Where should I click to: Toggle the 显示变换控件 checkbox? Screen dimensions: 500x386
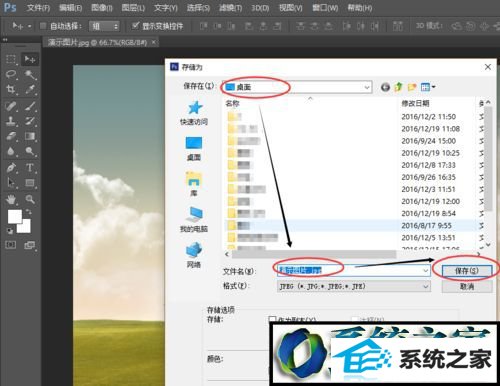(135, 25)
